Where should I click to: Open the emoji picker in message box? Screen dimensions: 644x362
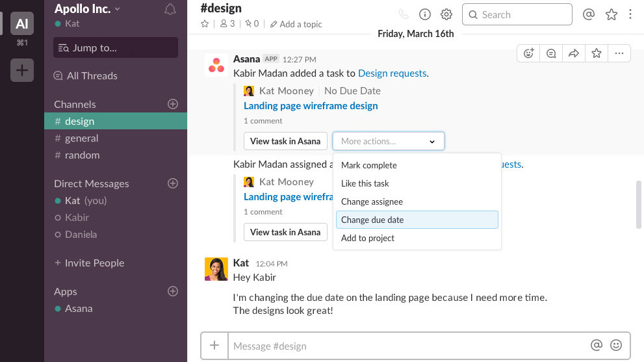coord(616,346)
